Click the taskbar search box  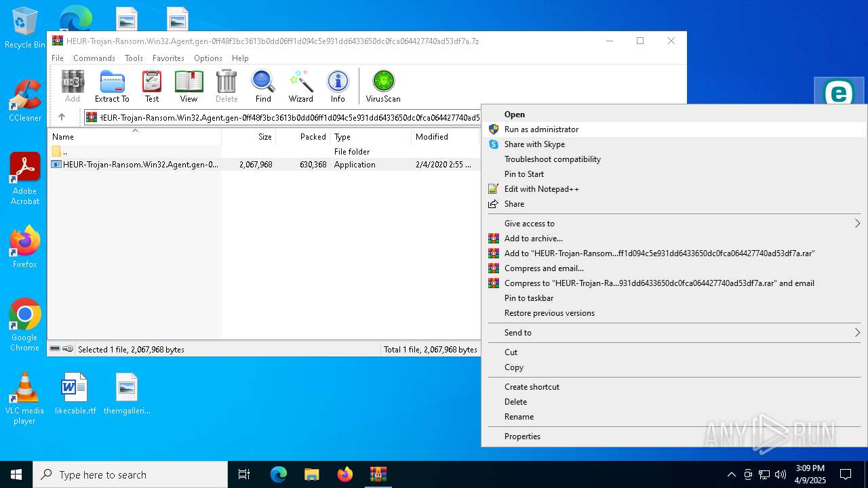(x=130, y=474)
